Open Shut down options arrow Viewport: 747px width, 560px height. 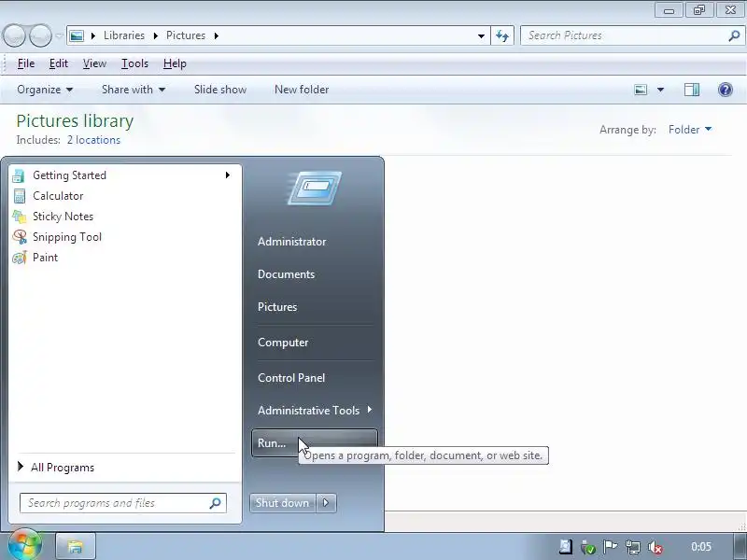pos(326,503)
